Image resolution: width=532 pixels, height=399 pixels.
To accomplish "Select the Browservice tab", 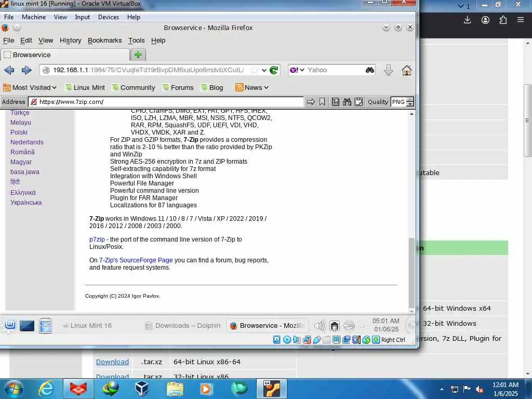I will pos(65,55).
